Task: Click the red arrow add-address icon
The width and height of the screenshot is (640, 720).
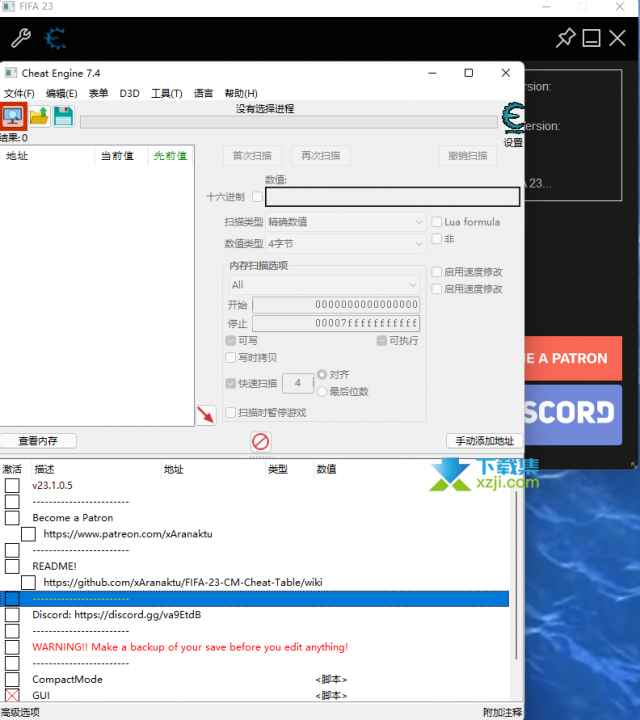Action: [x=206, y=415]
